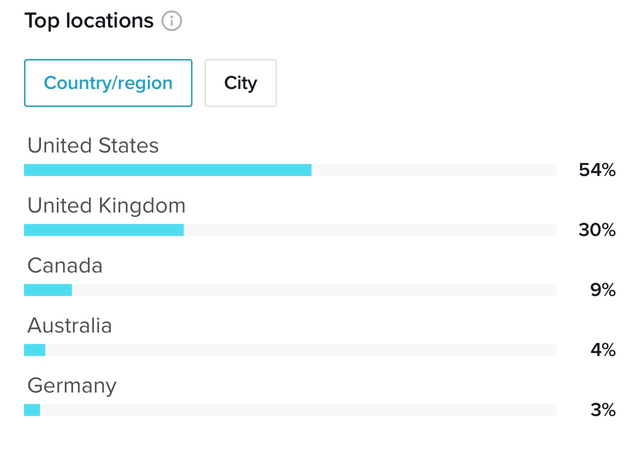This screenshot has height=462, width=631.
Task: Select the Country/region tab
Action: (x=108, y=83)
